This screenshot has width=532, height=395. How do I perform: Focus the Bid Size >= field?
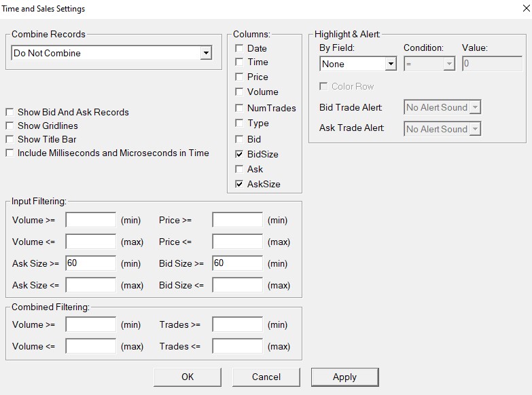238,263
